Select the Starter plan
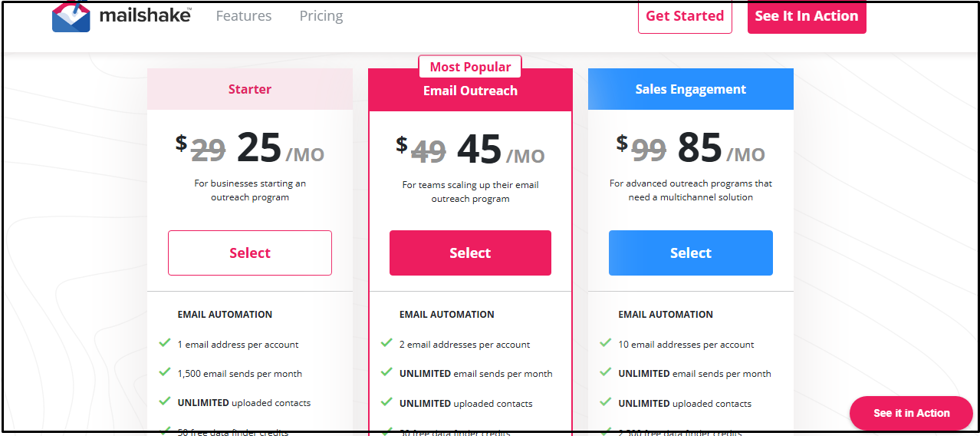This screenshot has width=980, height=436. point(250,253)
